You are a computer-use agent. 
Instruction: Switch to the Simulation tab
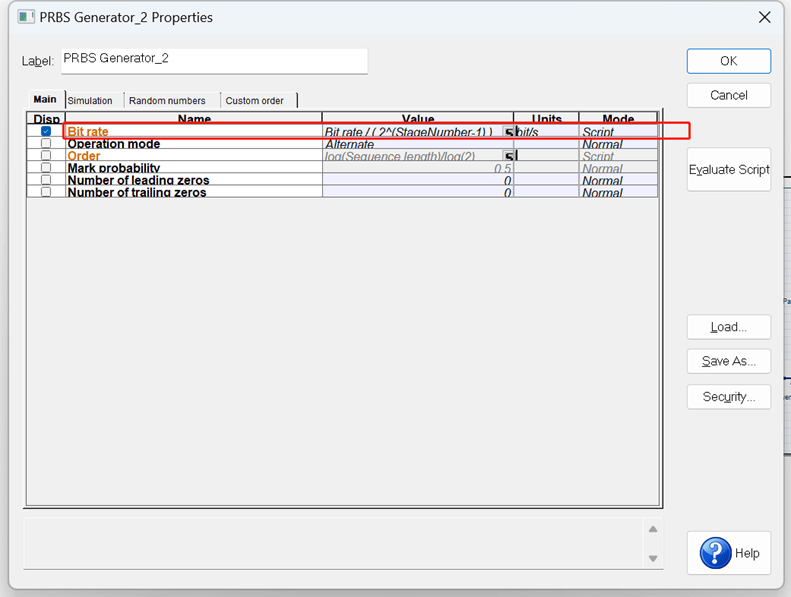(x=90, y=100)
